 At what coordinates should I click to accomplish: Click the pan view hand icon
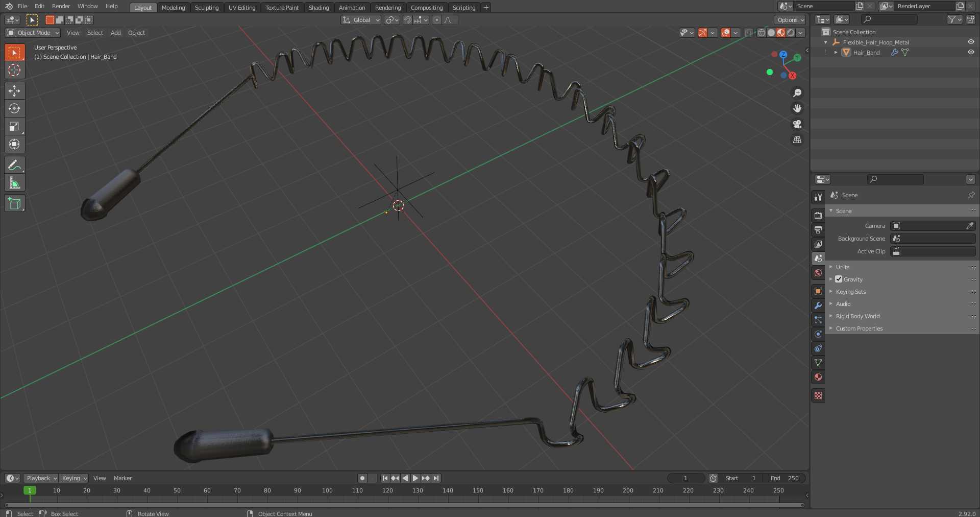(x=797, y=108)
